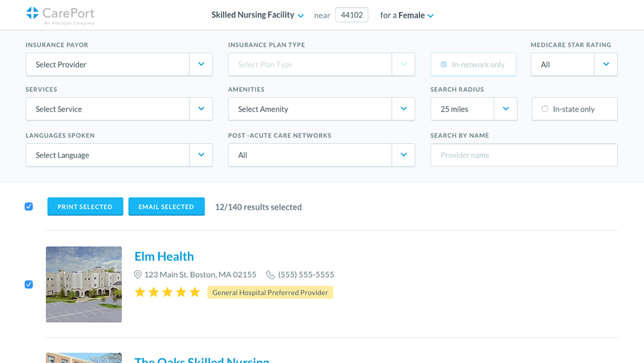
Task: Click the Print Selected button
Action: (x=85, y=207)
